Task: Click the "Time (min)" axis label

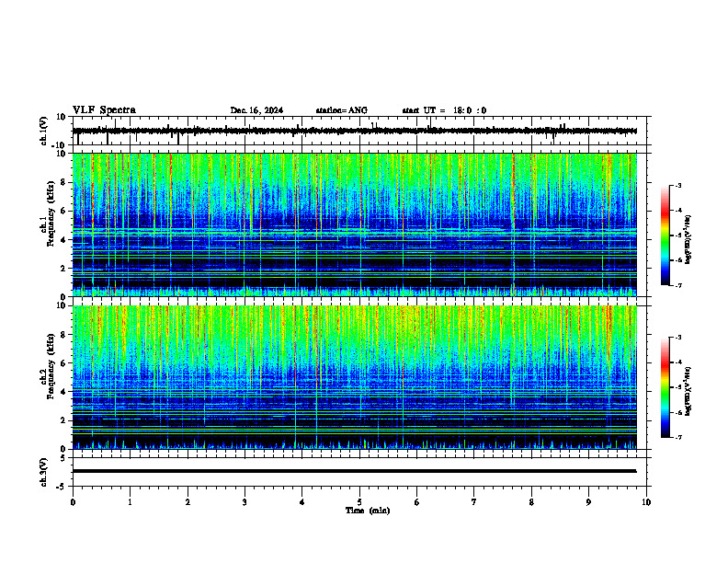Action: (368, 511)
